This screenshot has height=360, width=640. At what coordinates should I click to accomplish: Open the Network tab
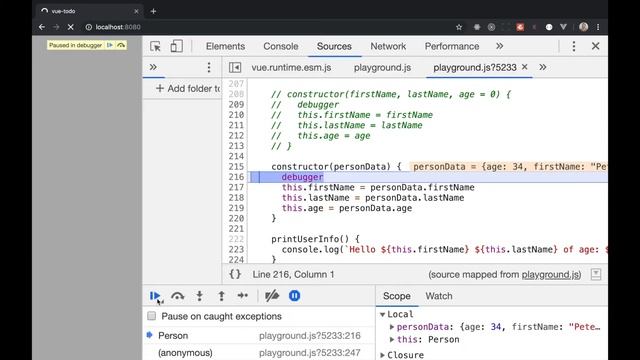pos(388,47)
